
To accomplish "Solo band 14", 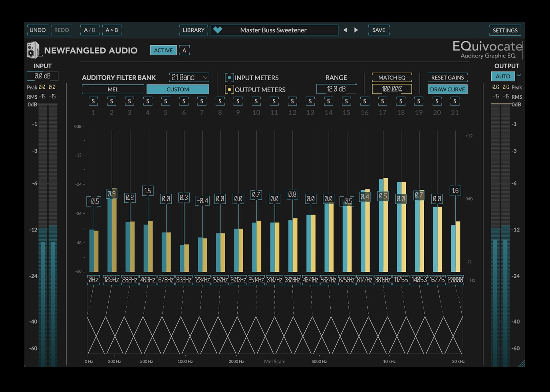I will click(x=328, y=101).
